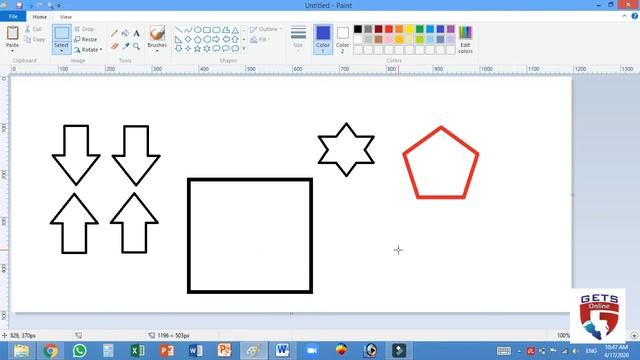Select the Five-point star shape

[198, 49]
